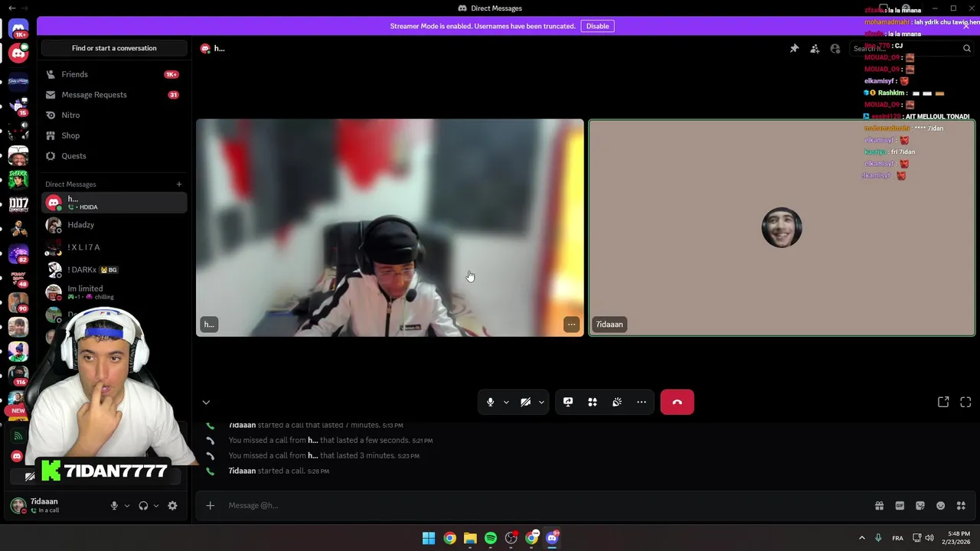Dismiss the Streamer Mode banner

click(x=966, y=26)
